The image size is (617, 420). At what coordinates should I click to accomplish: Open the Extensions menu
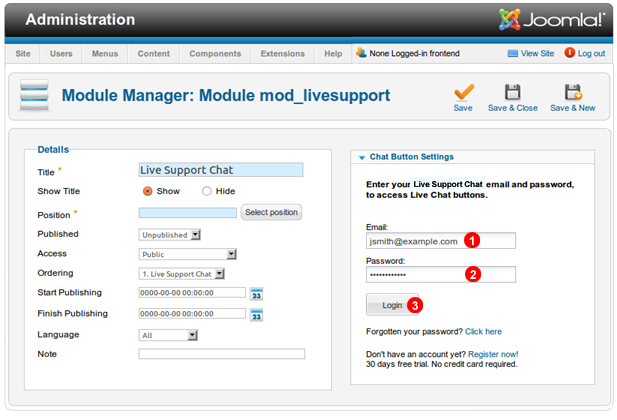coord(283,54)
